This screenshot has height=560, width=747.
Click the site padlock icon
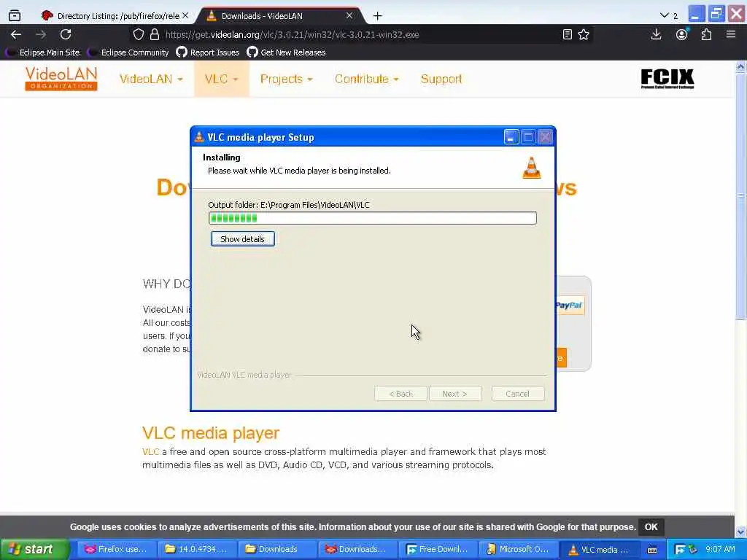point(155,34)
